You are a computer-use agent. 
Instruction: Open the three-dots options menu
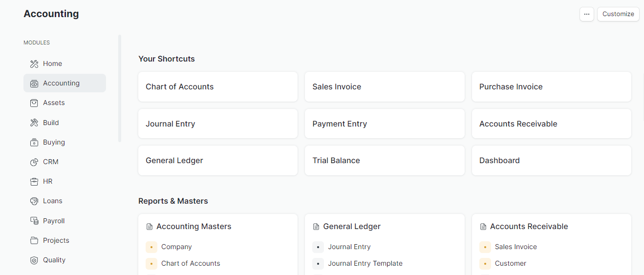[x=587, y=14]
